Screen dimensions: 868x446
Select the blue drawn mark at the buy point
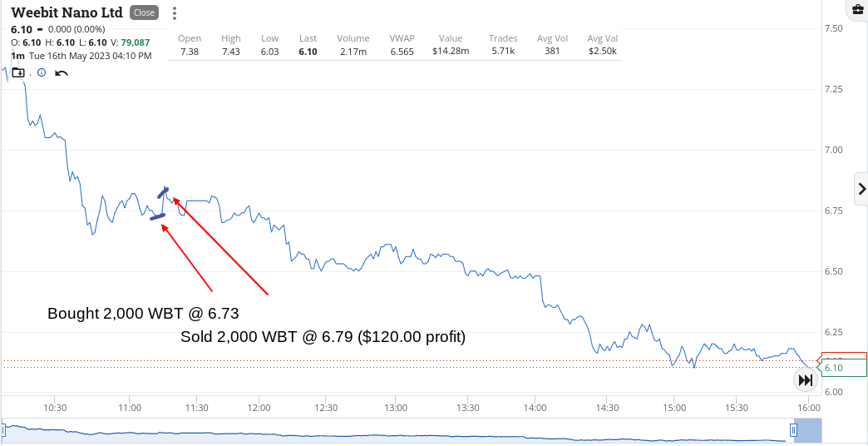coord(158,217)
